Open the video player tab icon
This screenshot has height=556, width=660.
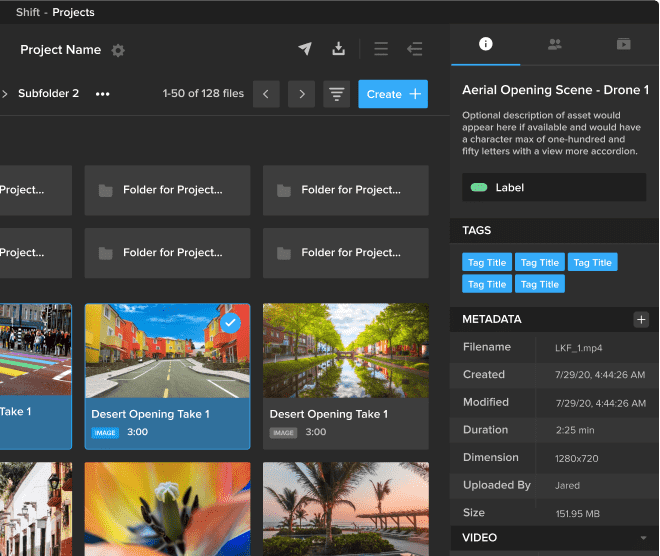pyautogui.click(x=623, y=44)
